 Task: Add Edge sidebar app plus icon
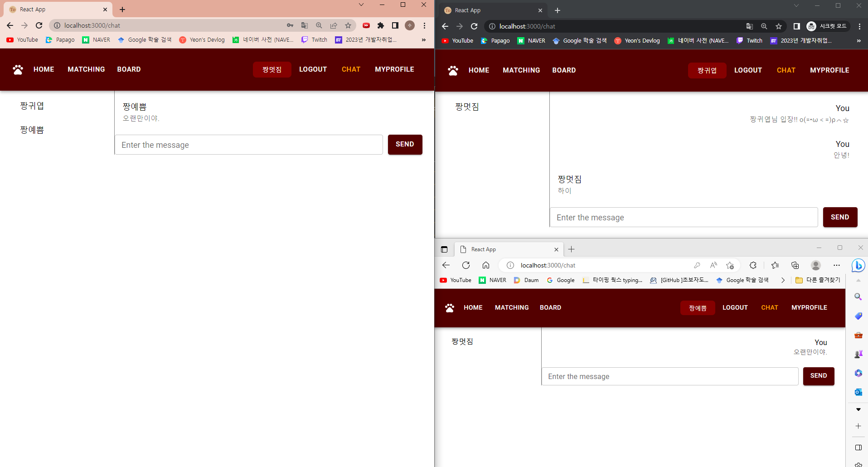pyautogui.click(x=858, y=426)
